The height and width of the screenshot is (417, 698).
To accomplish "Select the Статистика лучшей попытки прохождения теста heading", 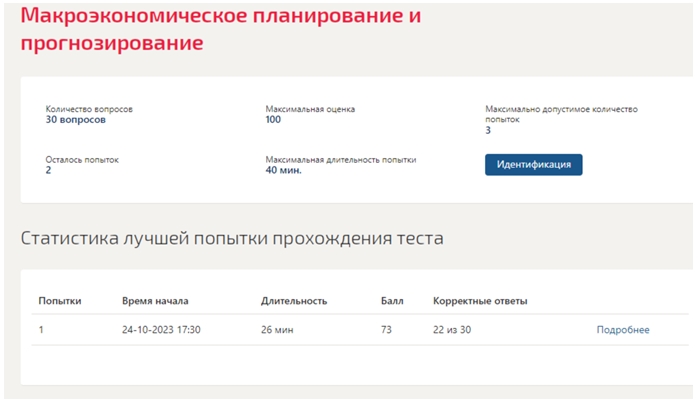I will pos(232,239).
